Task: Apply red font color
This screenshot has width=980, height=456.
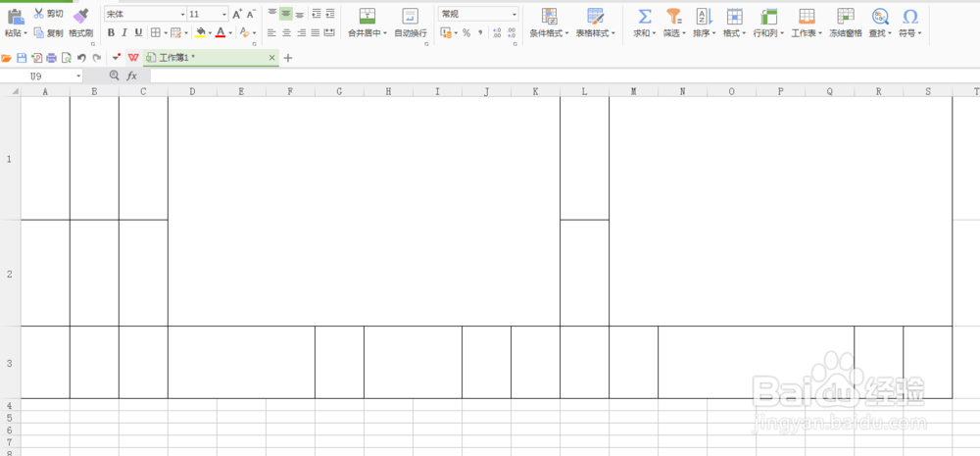Action: (220, 32)
